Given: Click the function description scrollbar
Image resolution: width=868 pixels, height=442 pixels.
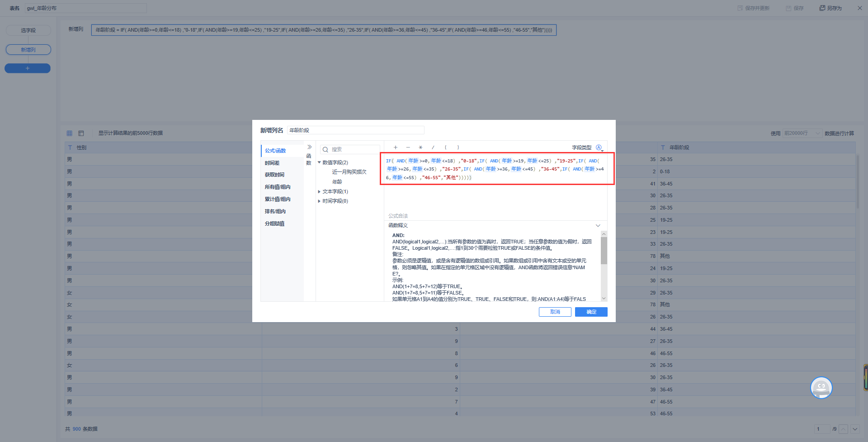Looking at the screenshot, I should pos(604,250).
